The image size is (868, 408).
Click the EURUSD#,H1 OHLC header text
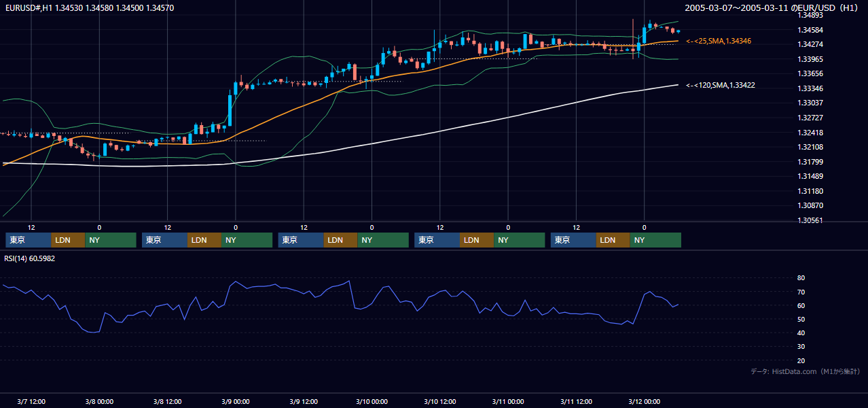89,7
